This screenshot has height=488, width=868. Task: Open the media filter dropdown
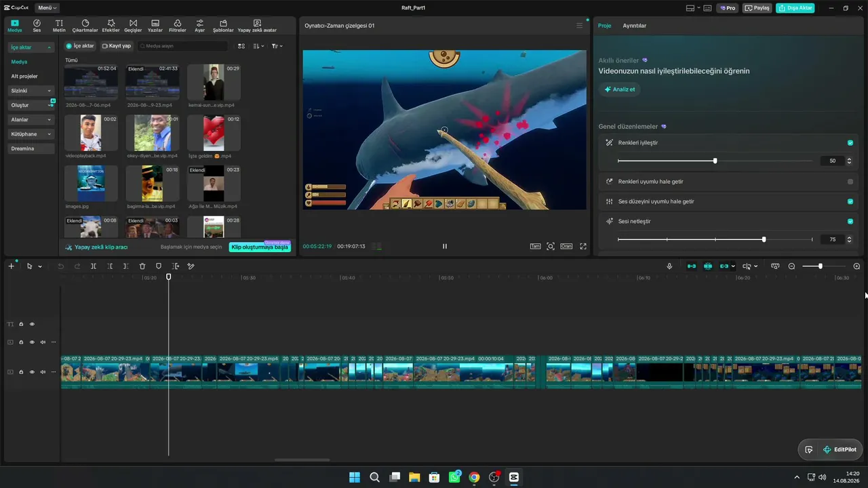click(277, 46)
